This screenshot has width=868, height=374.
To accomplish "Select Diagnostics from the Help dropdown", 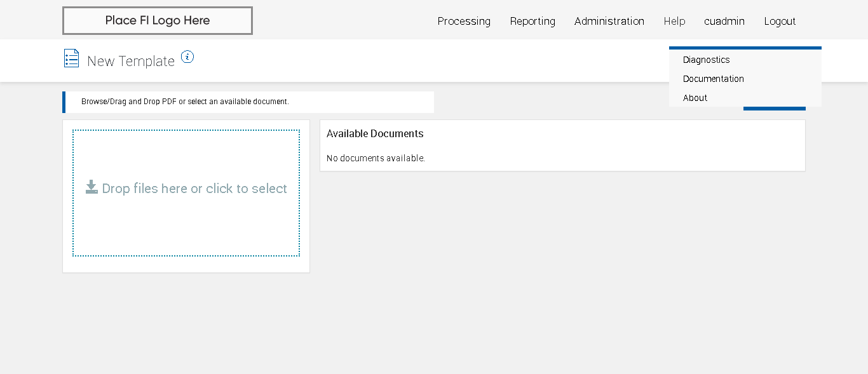I will 707,60.
